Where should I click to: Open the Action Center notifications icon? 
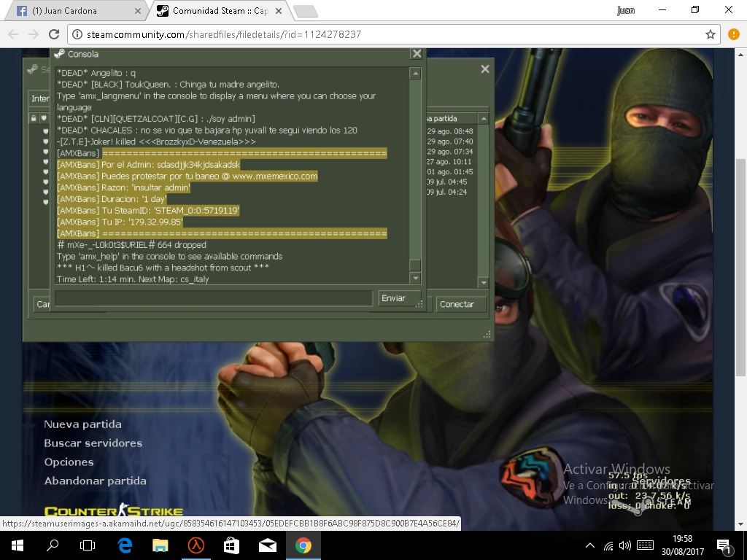point(724,546)
